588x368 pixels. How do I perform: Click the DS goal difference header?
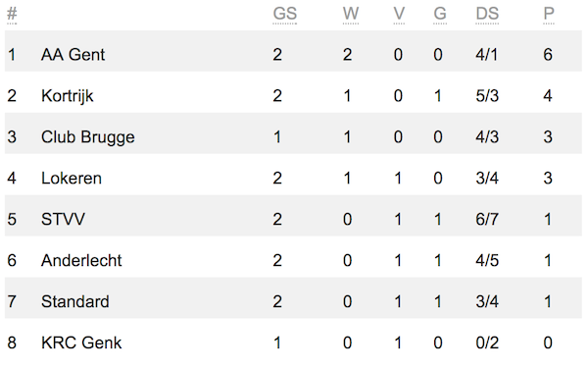487,15
